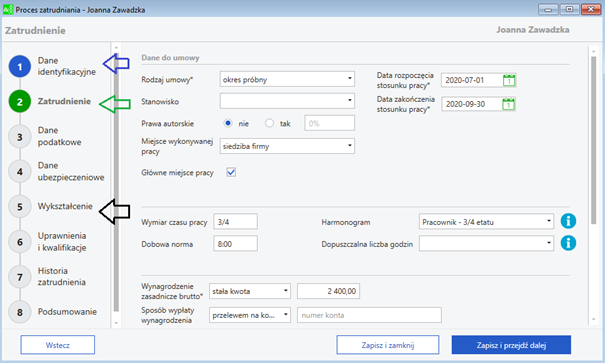The height and width of the screenshot is (363, 605).
Task: Select 'tak' for Prawa autorskie
Action: [269, 123]
